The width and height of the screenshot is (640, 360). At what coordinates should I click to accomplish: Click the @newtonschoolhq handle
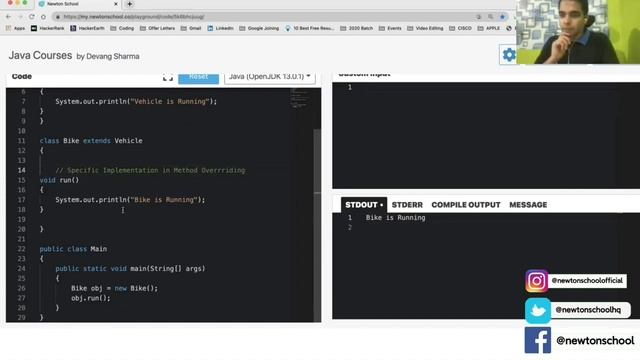[588, 310]
